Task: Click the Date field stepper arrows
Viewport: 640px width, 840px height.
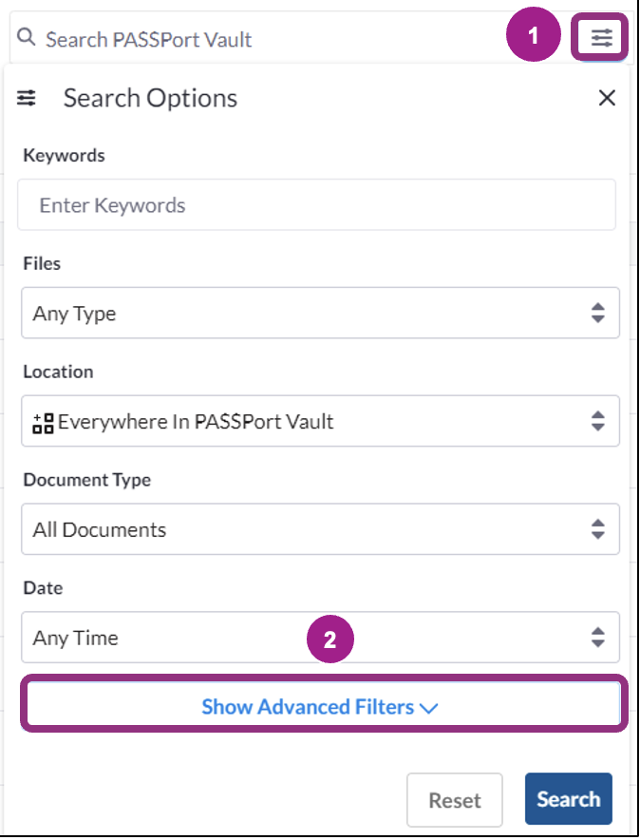Action: click(x=599, y=638)
